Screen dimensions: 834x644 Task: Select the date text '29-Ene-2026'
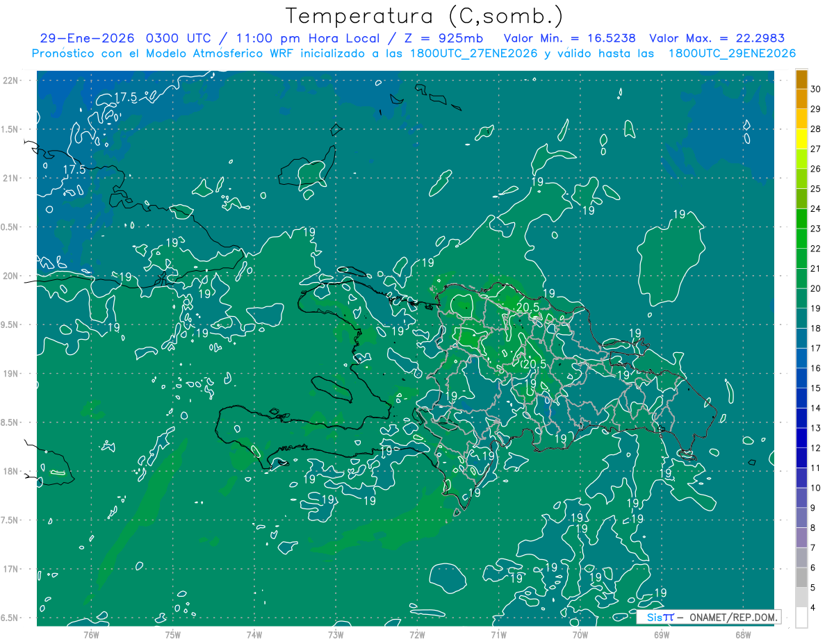coord(87,38)
